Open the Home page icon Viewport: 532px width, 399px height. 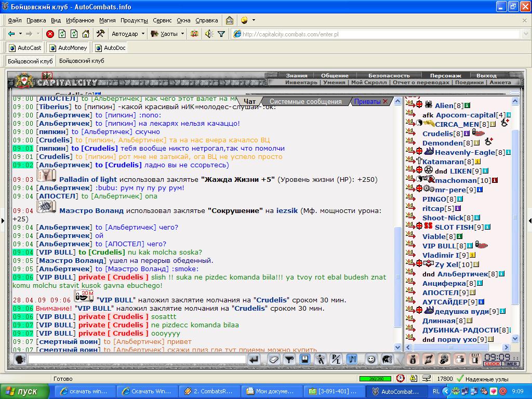click(86, 34)
